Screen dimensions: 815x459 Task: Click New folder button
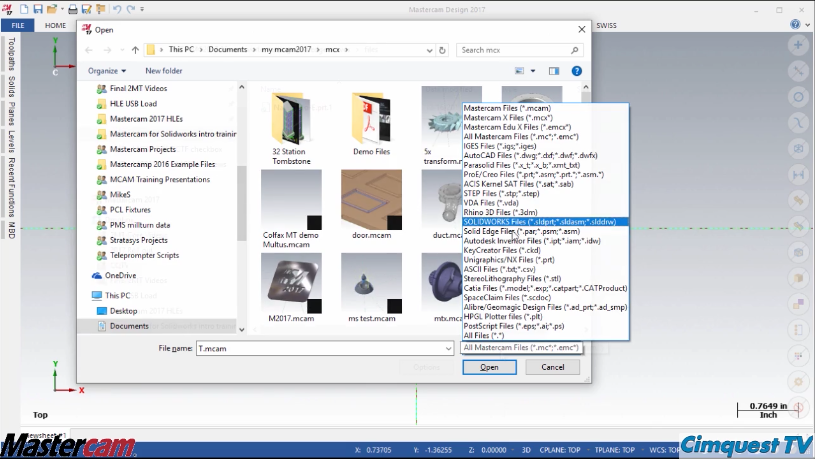coord(164,71)
